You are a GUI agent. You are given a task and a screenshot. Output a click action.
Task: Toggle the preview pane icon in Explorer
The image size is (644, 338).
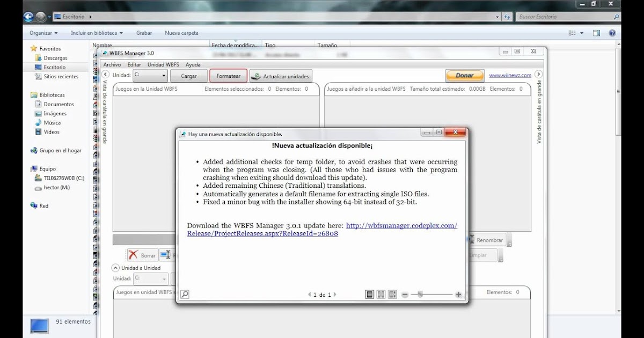[x=596, y=33]
